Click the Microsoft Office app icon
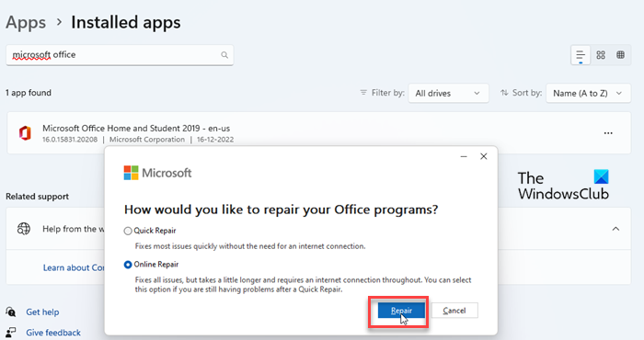Image resolution: width=644 pixels, height=340 pixels. pos(25,133)
